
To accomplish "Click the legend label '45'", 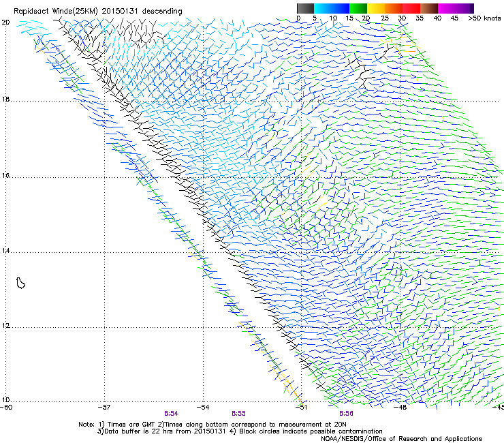I will pyautogui.click(x=454, y=18).
